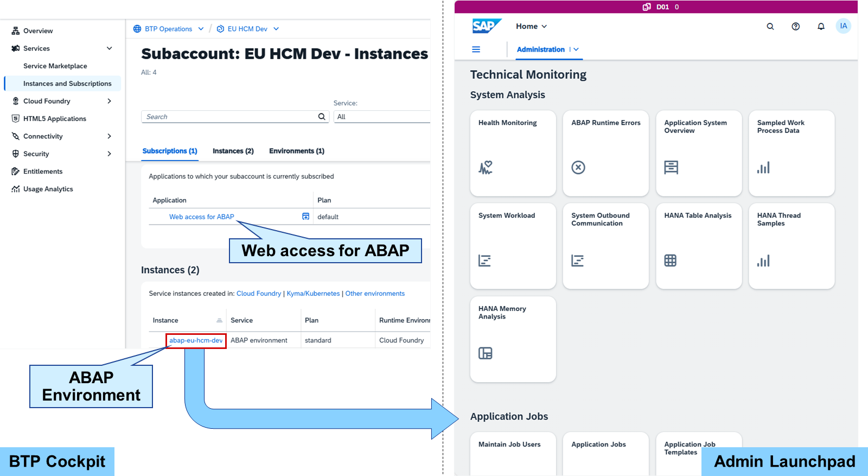Open the Application System Overview tile
Image resolution: width=868 pixels, height=476 pixels.
[699, 153]
